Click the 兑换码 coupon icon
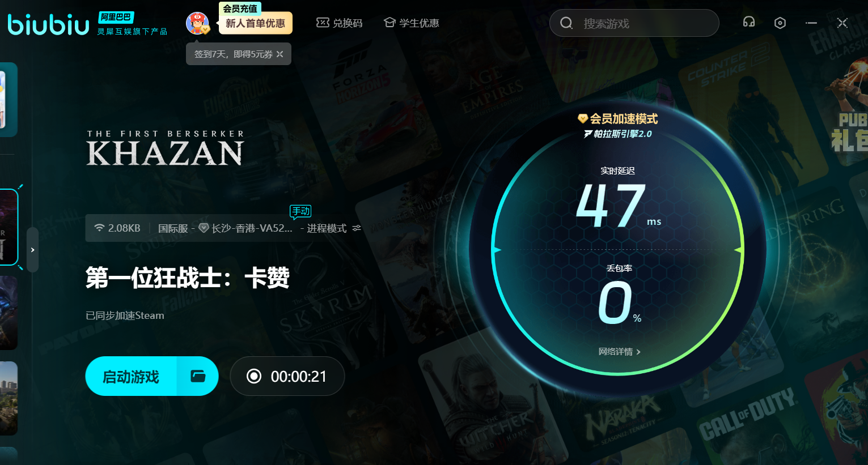Viewport: 868px width, 465px height. [323, 23]
